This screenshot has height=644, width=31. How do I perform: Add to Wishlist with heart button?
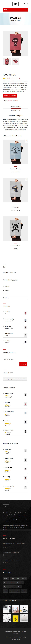click(10, 96)
